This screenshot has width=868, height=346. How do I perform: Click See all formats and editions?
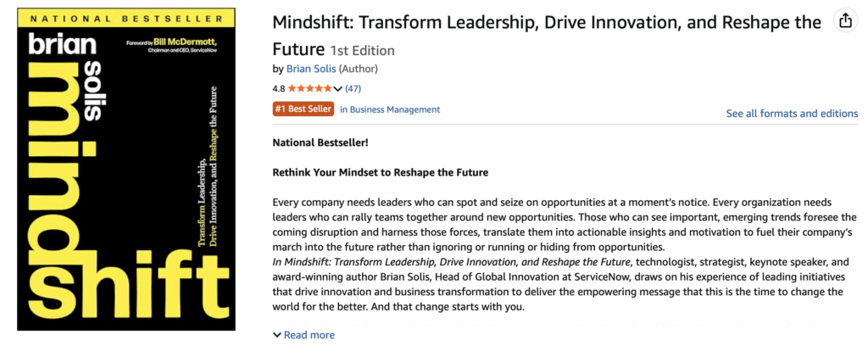(792, 114)
